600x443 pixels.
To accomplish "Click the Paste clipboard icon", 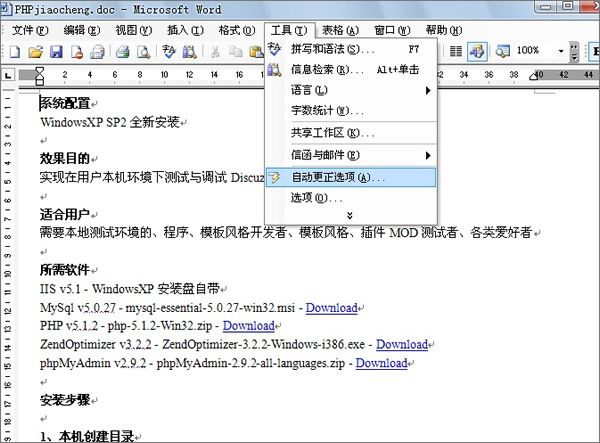I will 256,51.
